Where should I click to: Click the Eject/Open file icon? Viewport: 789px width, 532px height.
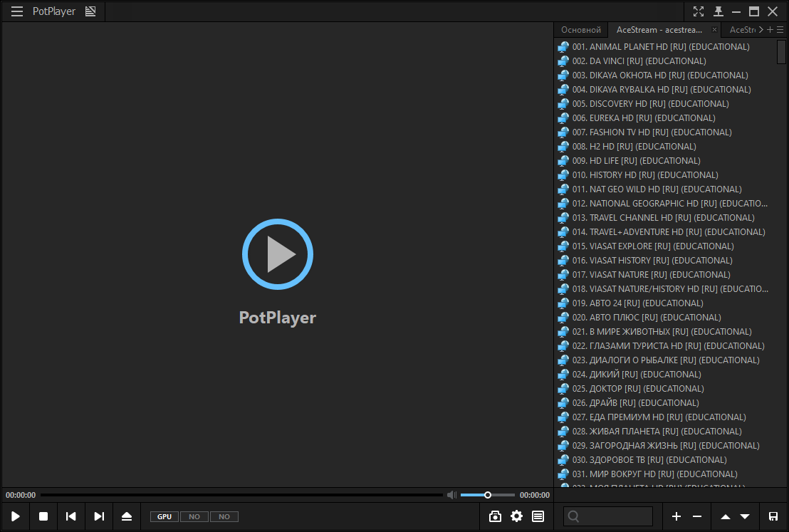[127, 516]
